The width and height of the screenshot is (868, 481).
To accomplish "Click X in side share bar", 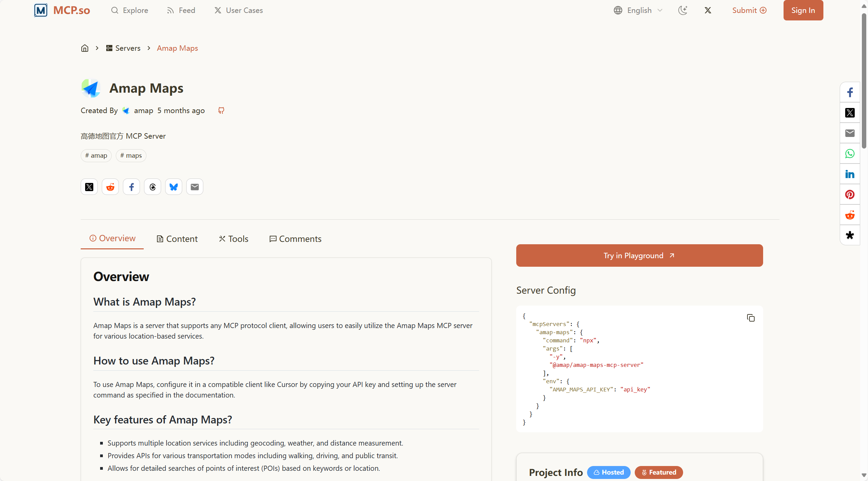I will point(850,113).
